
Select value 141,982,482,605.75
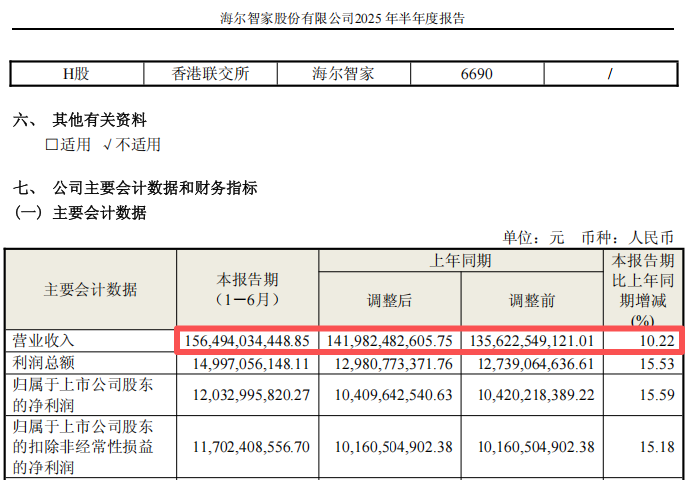[x=389, y=341]
